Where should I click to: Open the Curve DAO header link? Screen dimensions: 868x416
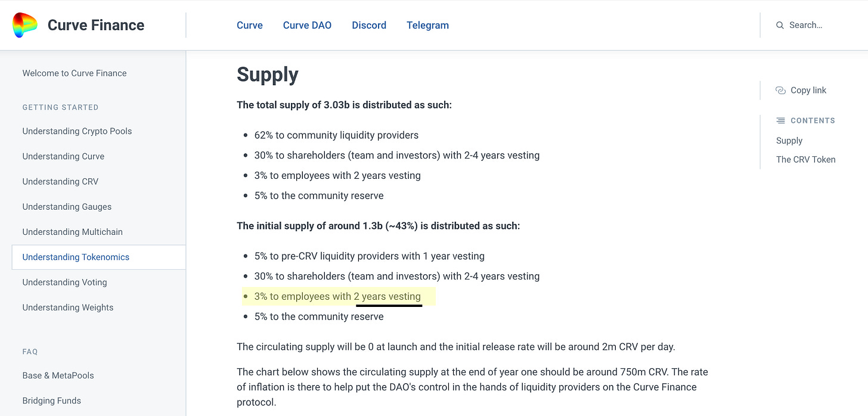point(307,25)
